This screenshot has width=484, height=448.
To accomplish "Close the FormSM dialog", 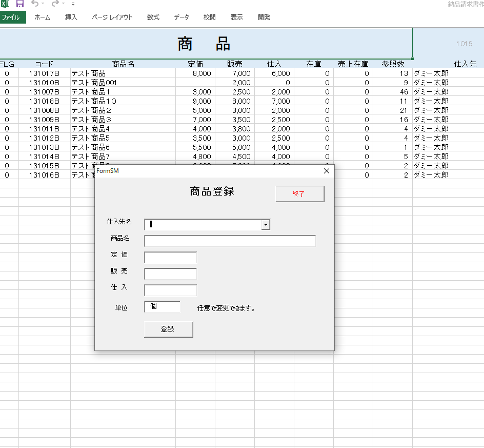I will 327,171.
